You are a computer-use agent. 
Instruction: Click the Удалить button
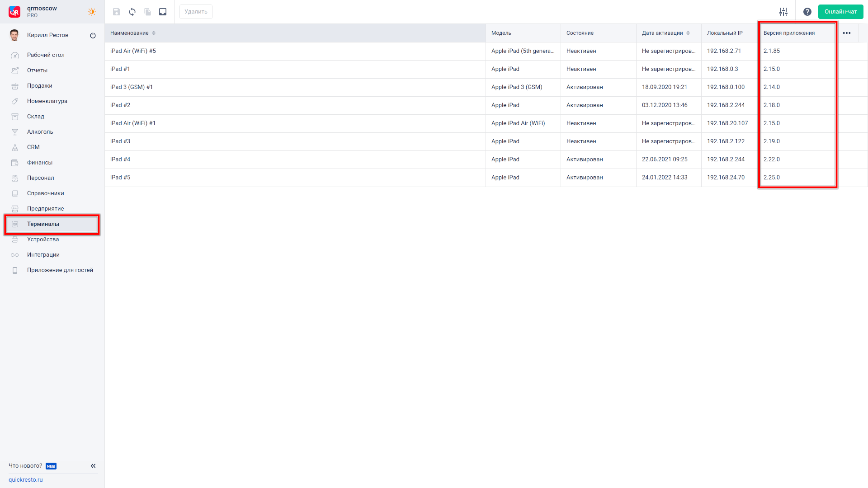pos(196,12)
